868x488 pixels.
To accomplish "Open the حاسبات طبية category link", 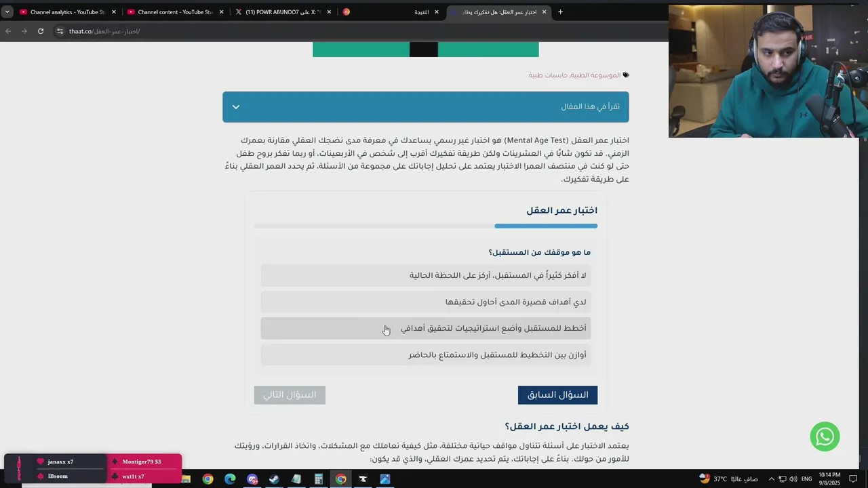I will (x=549, y=75).
